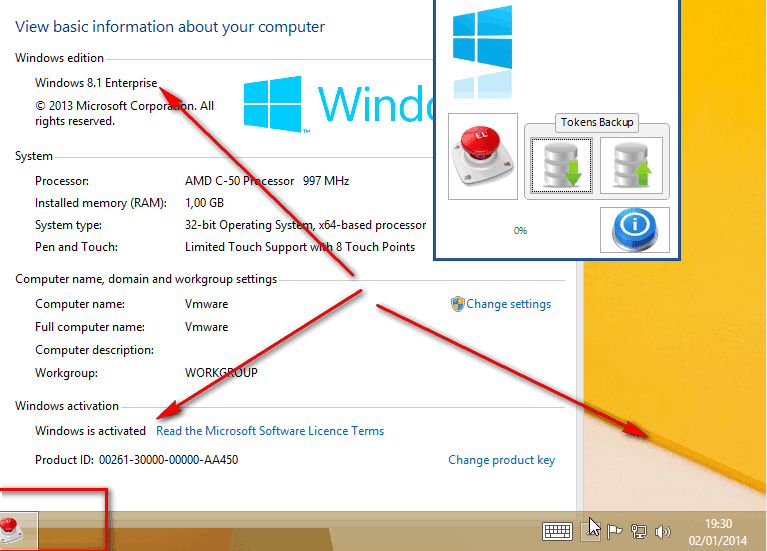The image size is (767, 551).
Task: Click the WORKGROUP value
Action: point(221,373)
